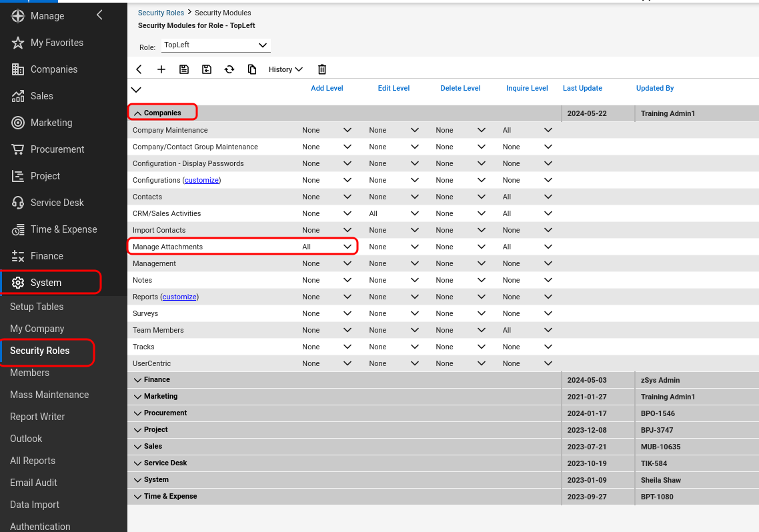The height and width of the screenshot is (532, 759).
Task: Click the refresh icon in toolbar
Action: click(229, 69)
